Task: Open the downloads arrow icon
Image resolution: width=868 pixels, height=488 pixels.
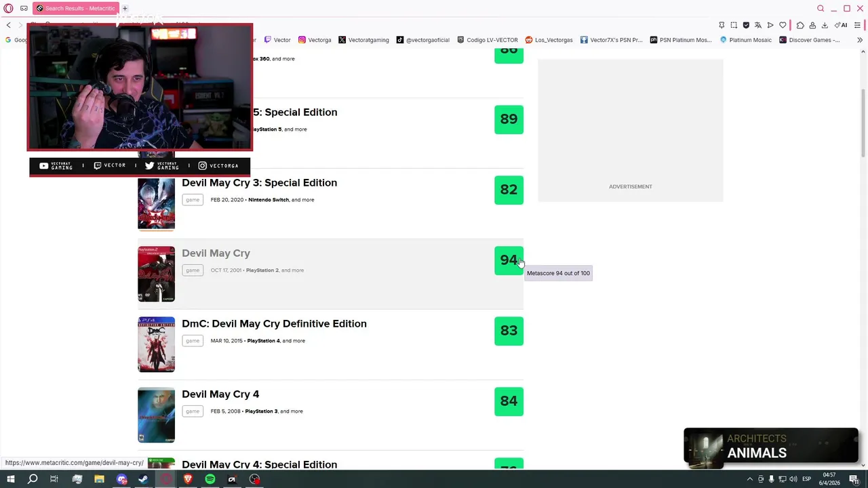Action: [825, 25]
